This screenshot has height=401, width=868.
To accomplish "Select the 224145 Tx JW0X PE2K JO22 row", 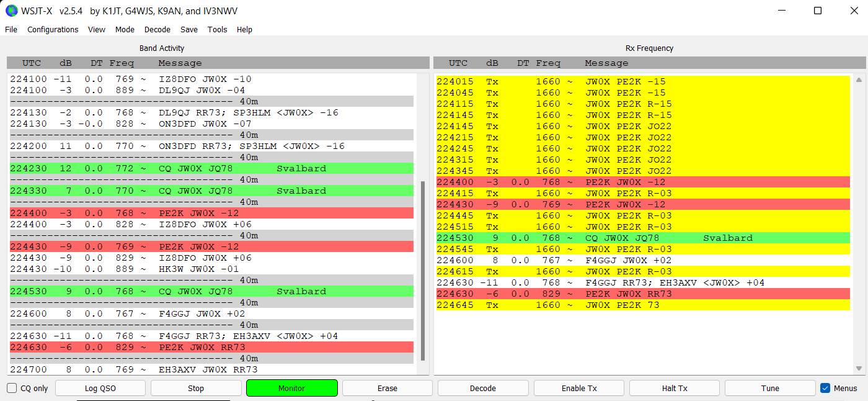I will (643, 126).
